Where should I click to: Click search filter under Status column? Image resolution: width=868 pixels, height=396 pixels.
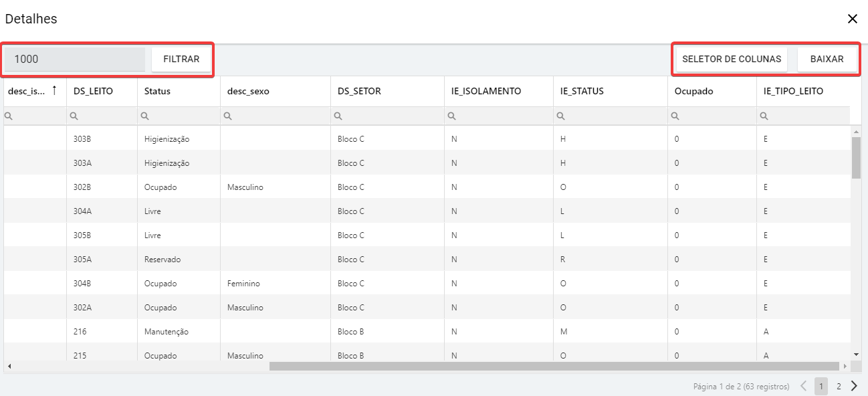coord(179,116)
